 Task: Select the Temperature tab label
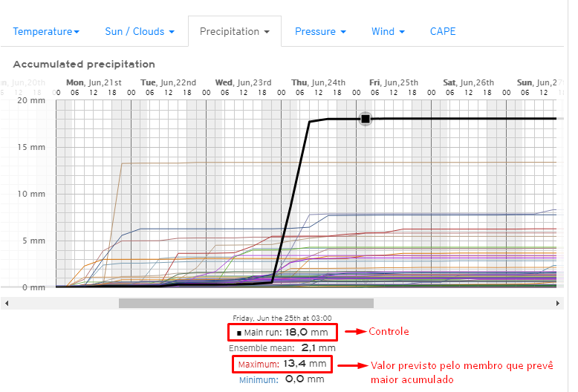click(42, 32)
